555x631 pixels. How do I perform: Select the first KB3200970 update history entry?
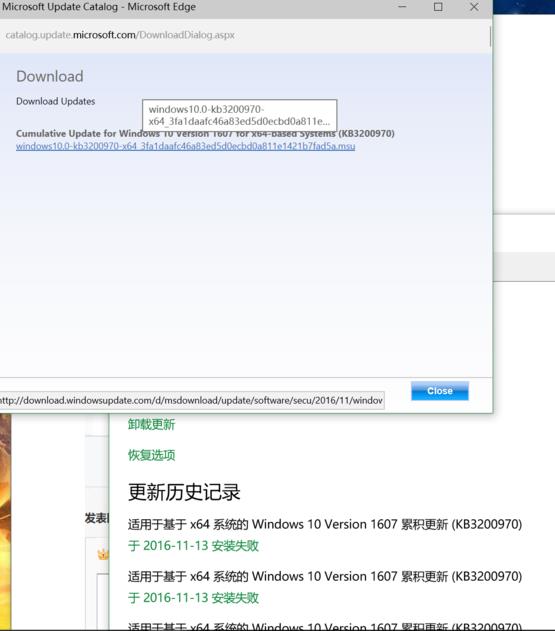325,524
